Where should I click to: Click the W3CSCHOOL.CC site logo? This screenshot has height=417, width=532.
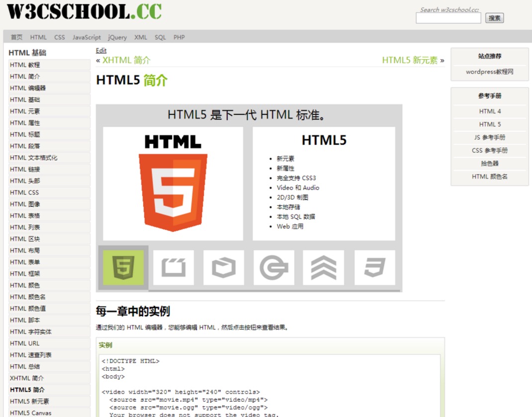click(85, 11)
